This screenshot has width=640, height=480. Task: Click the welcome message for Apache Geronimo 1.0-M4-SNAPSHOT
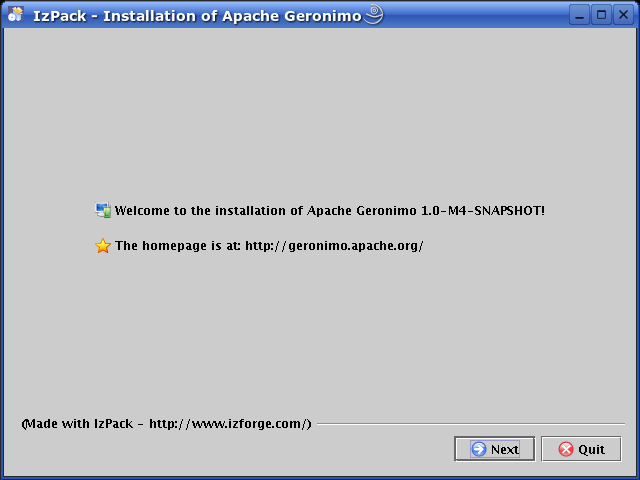[x=330, y=211]
